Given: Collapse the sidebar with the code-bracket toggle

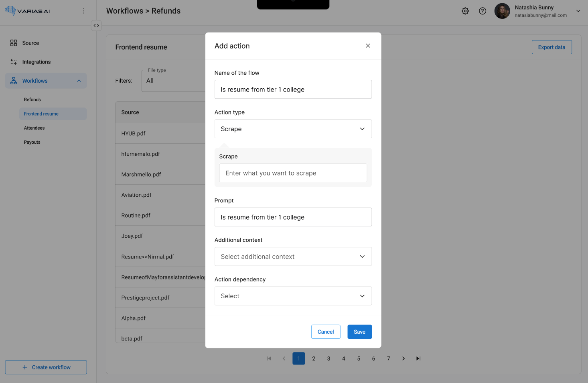Looking at the screenshot, I should click(x=96, y=25).
